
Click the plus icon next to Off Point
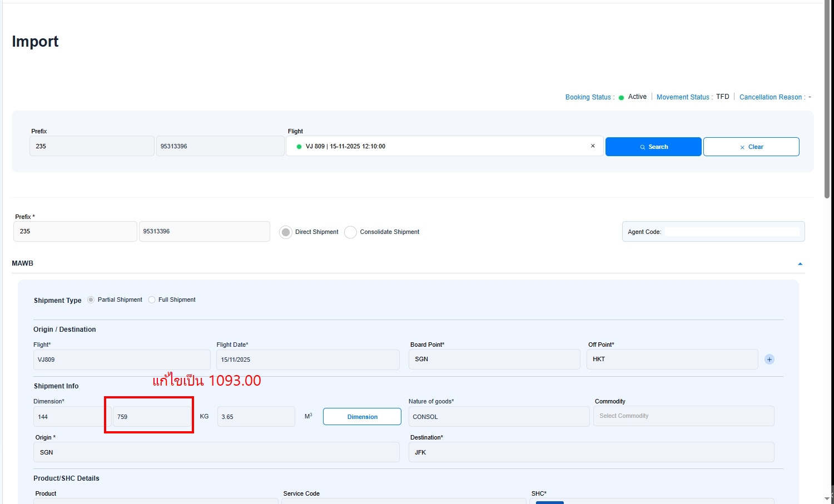770,360
